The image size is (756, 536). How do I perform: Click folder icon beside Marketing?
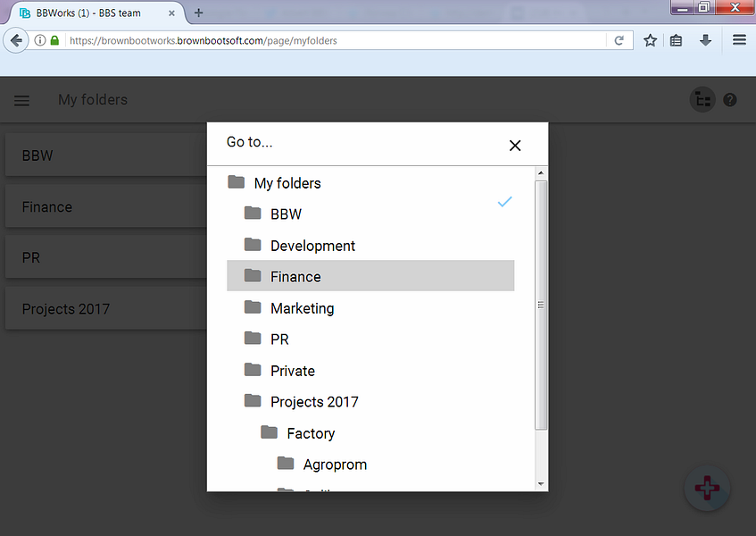[253, 306]
